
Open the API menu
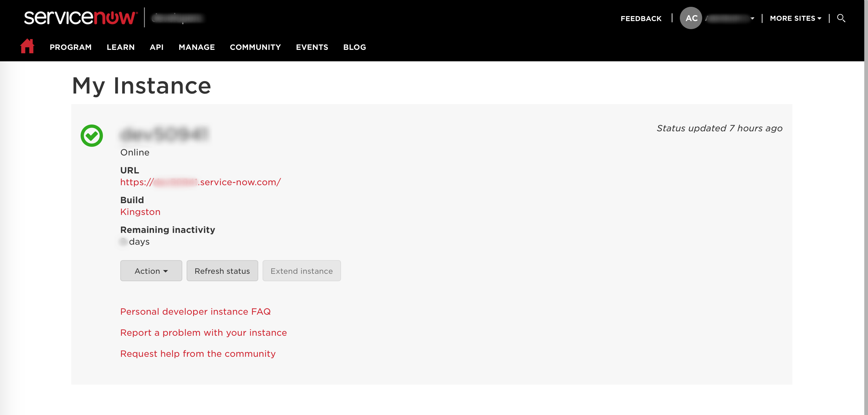(x=157, y=47)
